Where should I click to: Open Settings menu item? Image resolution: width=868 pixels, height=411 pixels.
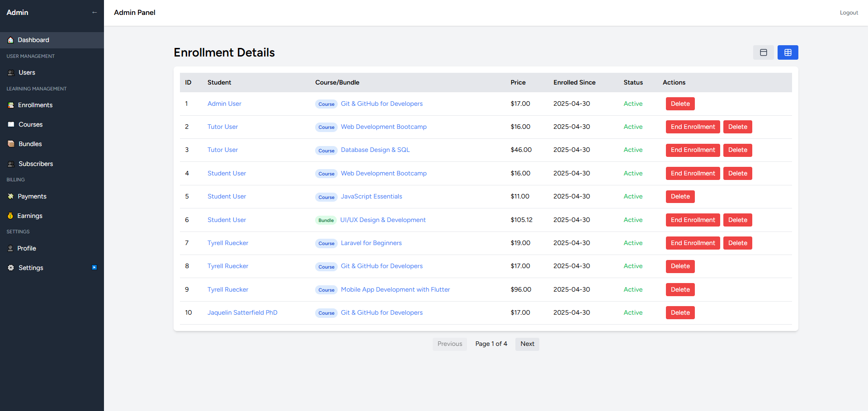click(52, 268)
